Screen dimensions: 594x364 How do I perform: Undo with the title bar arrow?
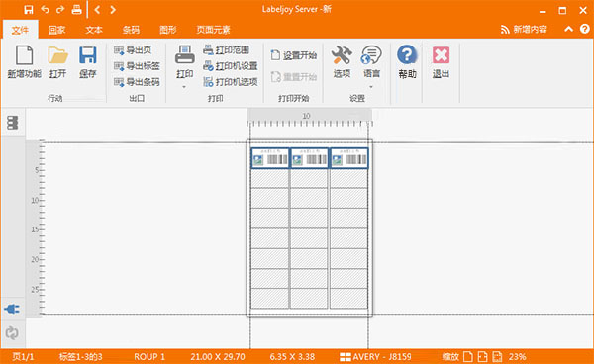click(45, 10)
